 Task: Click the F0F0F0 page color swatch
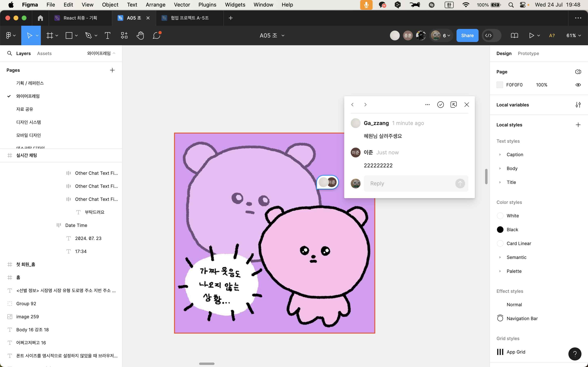tap(500, 85)
